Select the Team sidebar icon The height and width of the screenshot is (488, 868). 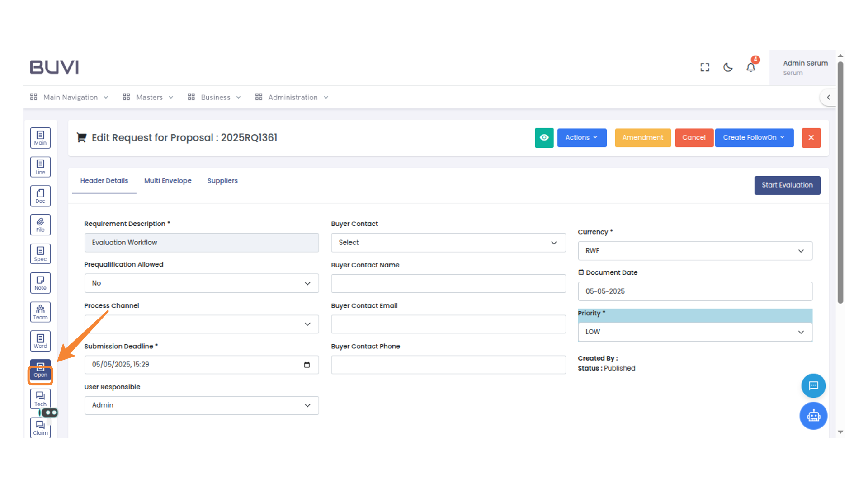pyautogui.click(x=40, y=312)
